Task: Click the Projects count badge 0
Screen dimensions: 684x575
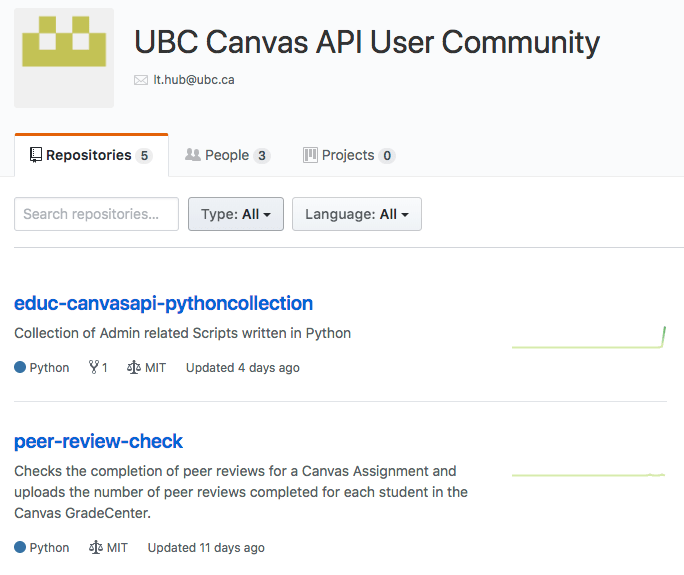Action: (x=387, y=156)
